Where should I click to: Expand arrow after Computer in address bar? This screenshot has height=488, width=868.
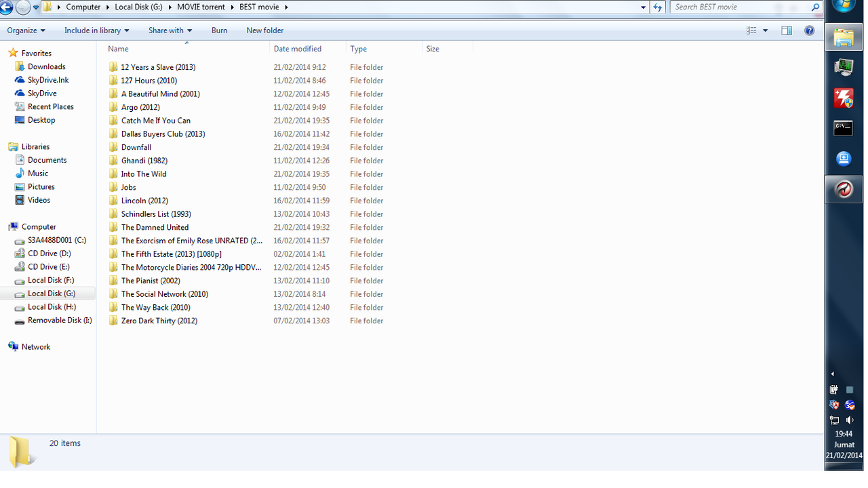[107, 7]
